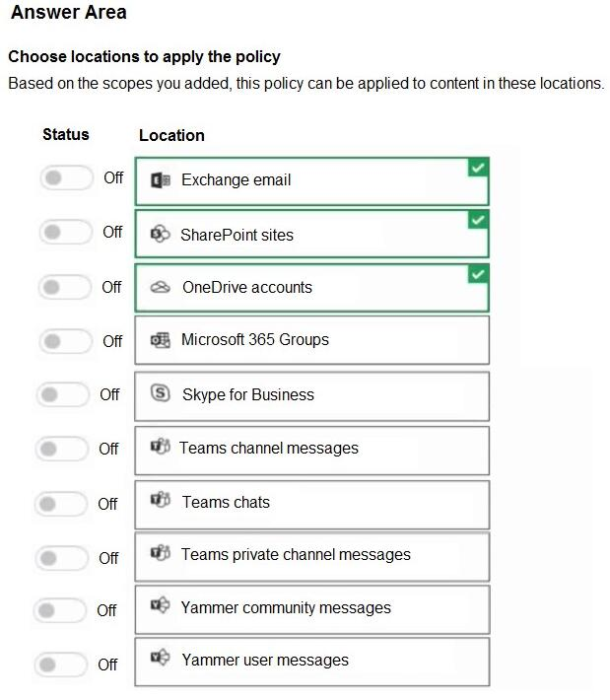Enable the Yammer community messages toggle
This screenshot has height=700, width=610.
(x=60, y=610)
